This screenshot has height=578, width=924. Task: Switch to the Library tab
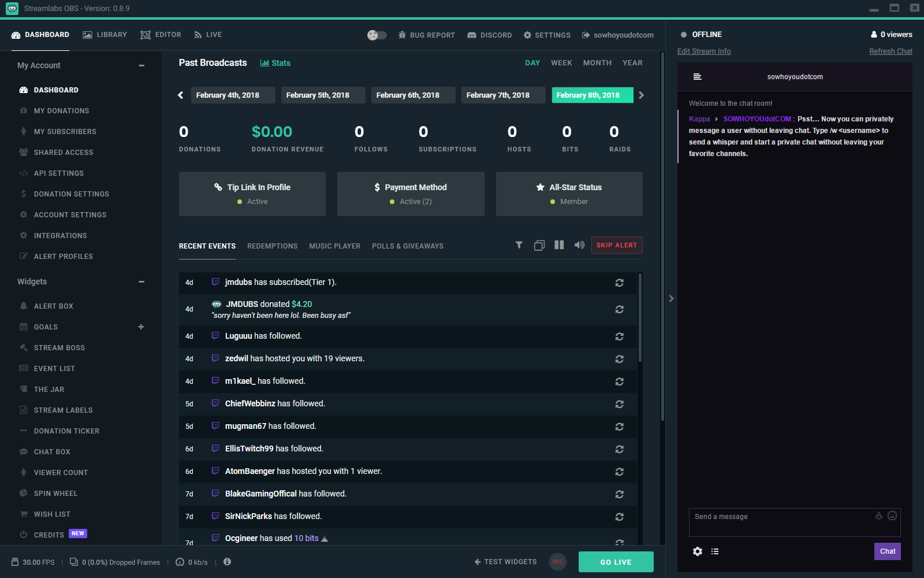click(105, 35)
